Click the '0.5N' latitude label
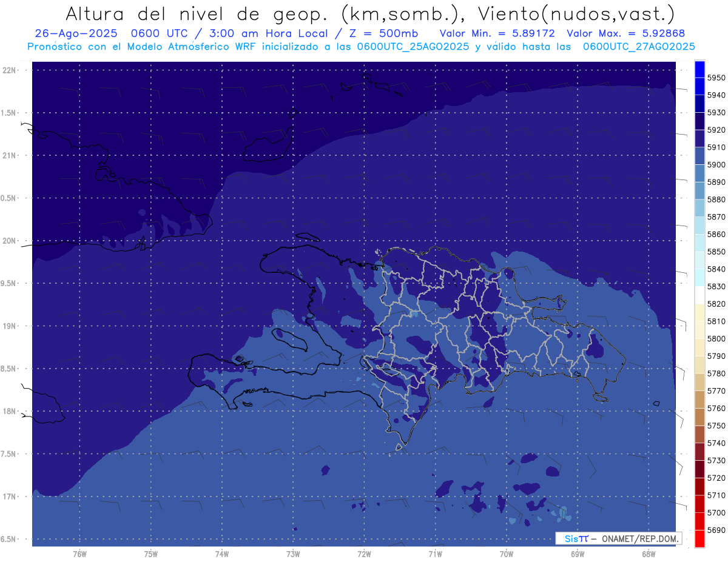The width and height of the screenshot is (728, 562). point(9,198)
